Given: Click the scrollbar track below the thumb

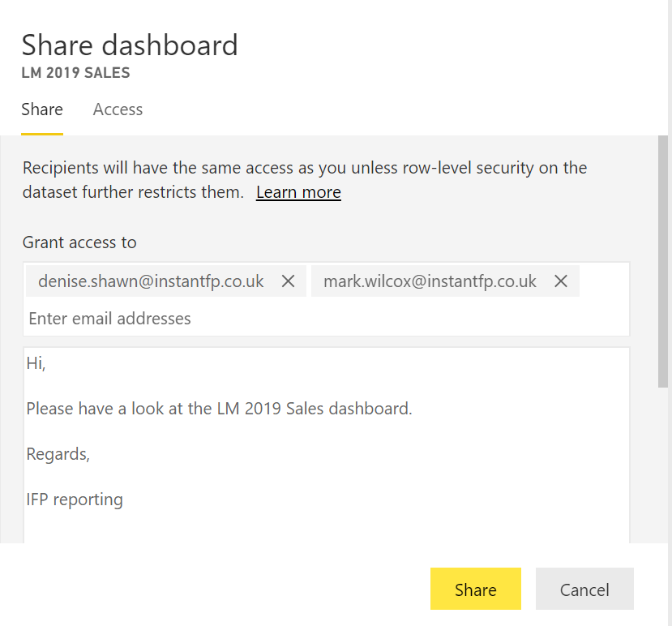Looking at the screenshot, I should [x=663, y=462].
